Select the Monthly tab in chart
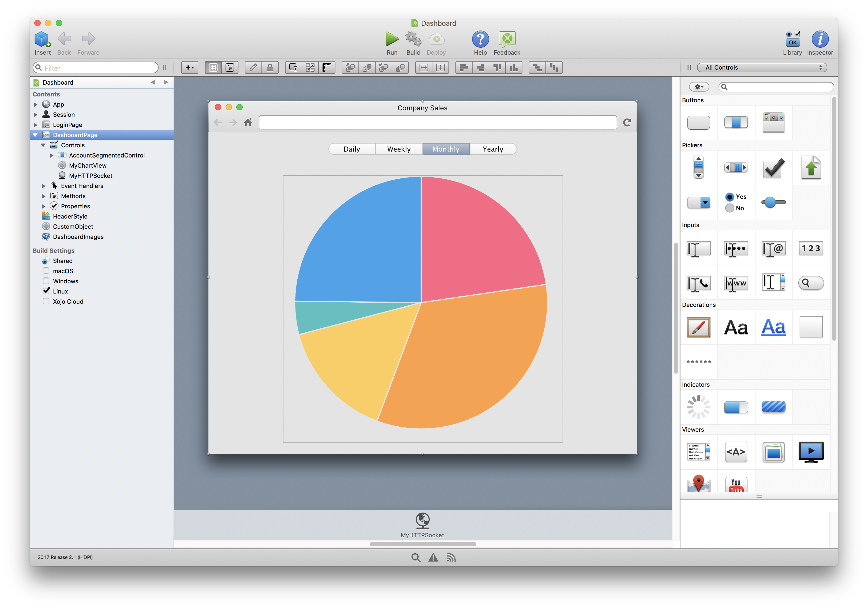 pos(445,149)
